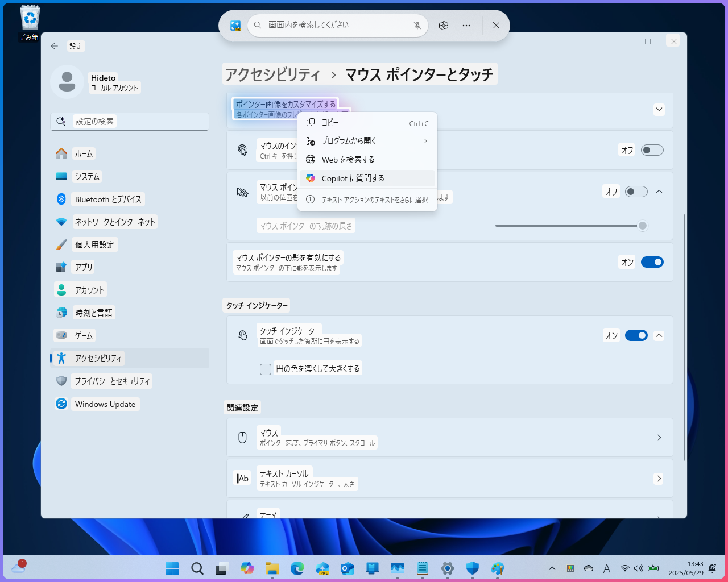728x582 pixels.
Task: Open the Notepad taskbar icon
Action: 422,568
